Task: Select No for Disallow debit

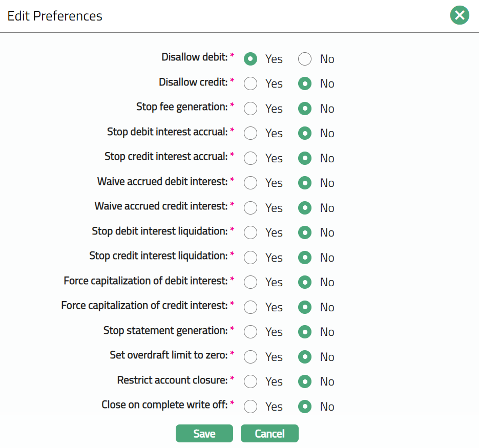Action: 305,59
